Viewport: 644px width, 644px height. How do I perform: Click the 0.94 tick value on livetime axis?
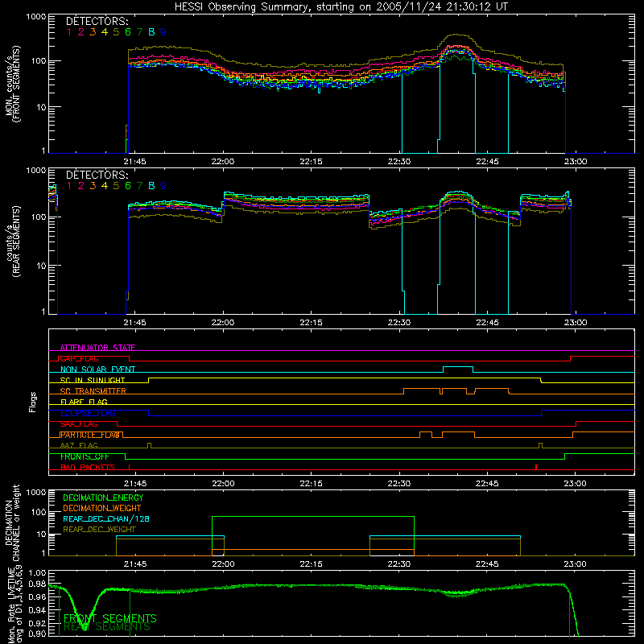click(x=37, y=609)
